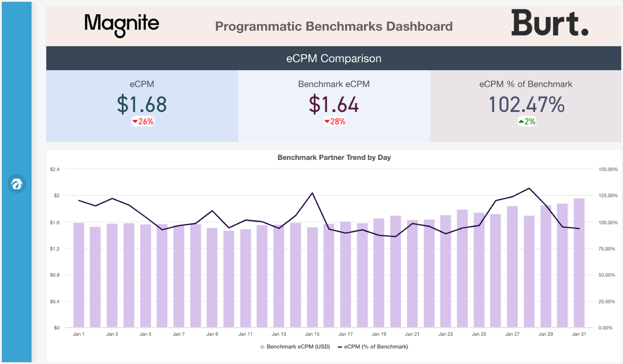Click Programmatic Benchmarks Dashboard title
The image size is (623, 364).
coord(333,26)
